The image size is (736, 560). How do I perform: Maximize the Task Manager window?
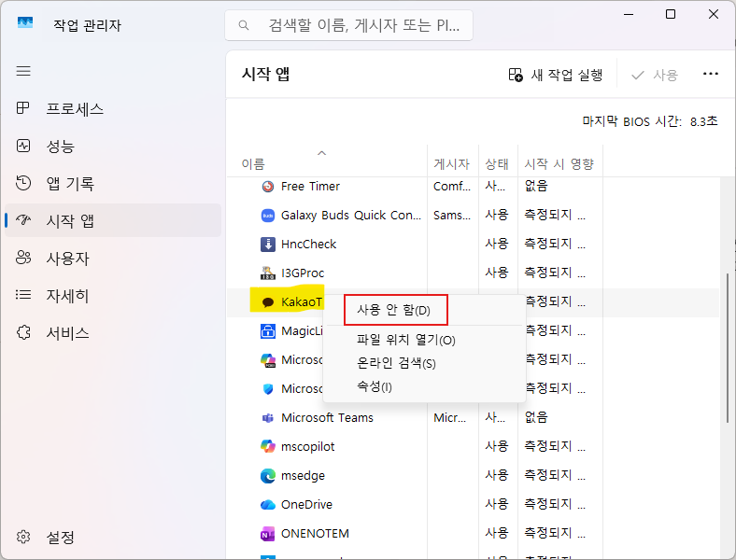[x=671, y=14]
